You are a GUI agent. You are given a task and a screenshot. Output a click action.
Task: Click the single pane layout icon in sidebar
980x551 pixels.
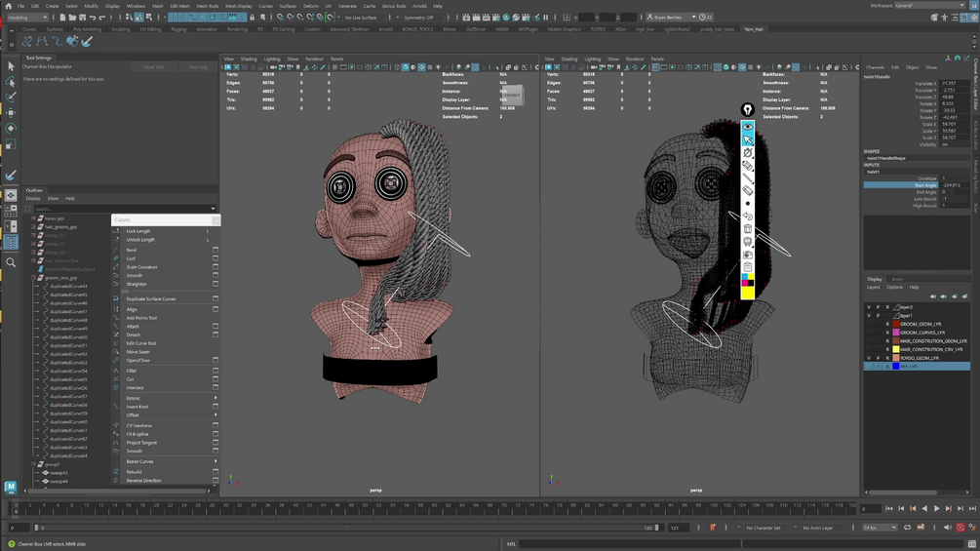pyautogui.click(x=11, y=196)
